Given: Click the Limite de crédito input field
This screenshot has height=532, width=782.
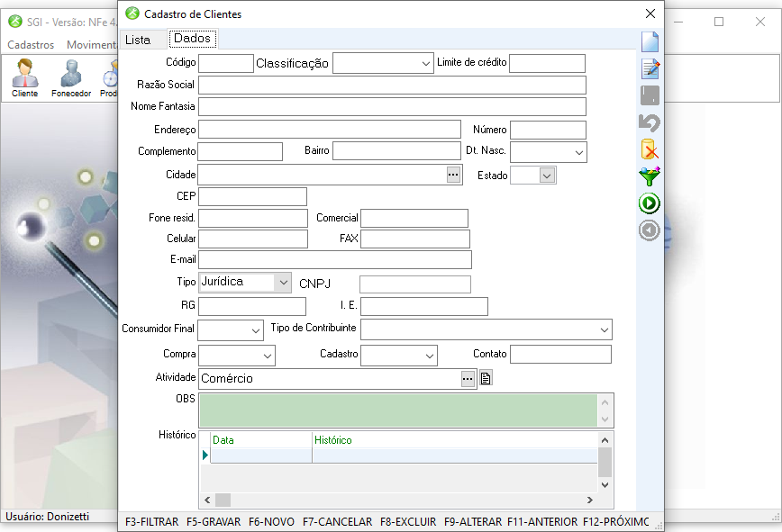Looking at the screenshot, I should (547, 63).
